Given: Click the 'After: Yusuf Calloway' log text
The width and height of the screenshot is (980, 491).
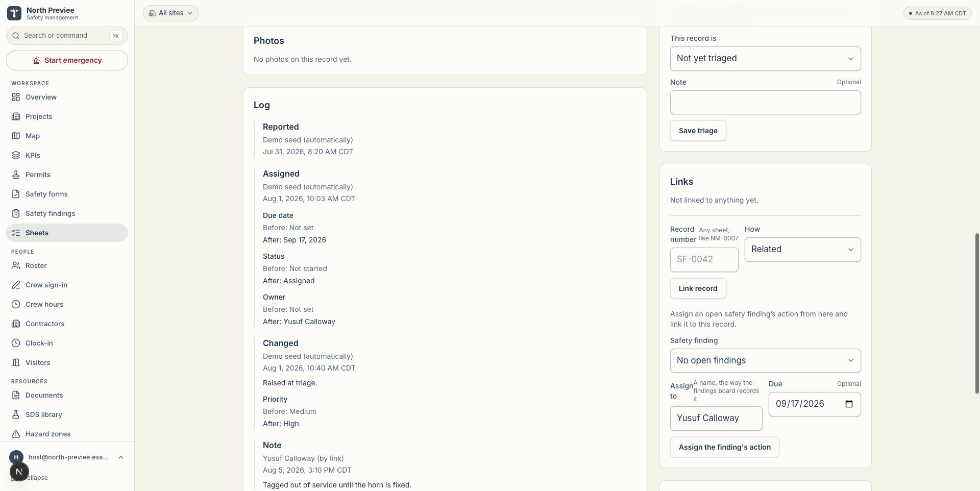Looking at the screenshot, I should [x=299, y=322].
